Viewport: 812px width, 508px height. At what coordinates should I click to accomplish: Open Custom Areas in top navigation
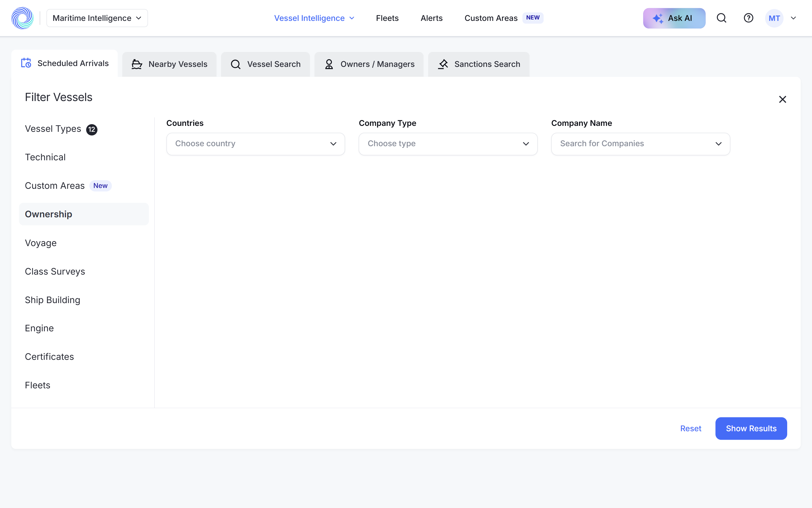click(x=491, y=18)
